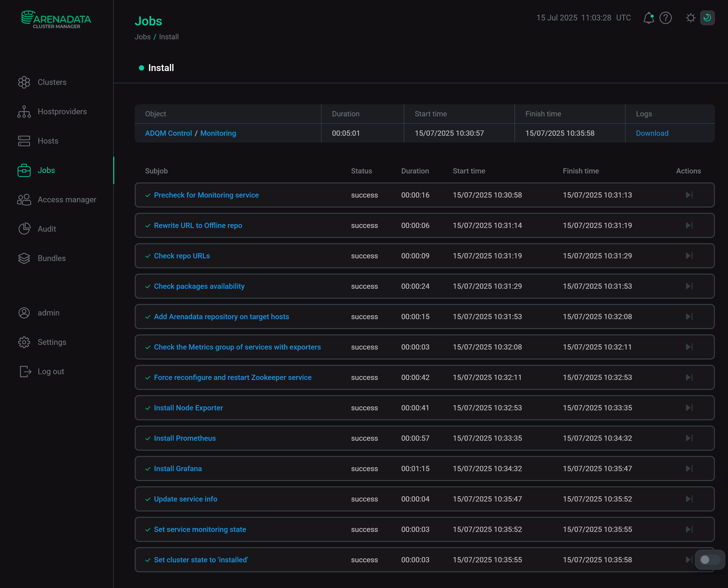Open Hosts using the server icon
Screen dimensions: 728x588
click(x=24, y=141)
